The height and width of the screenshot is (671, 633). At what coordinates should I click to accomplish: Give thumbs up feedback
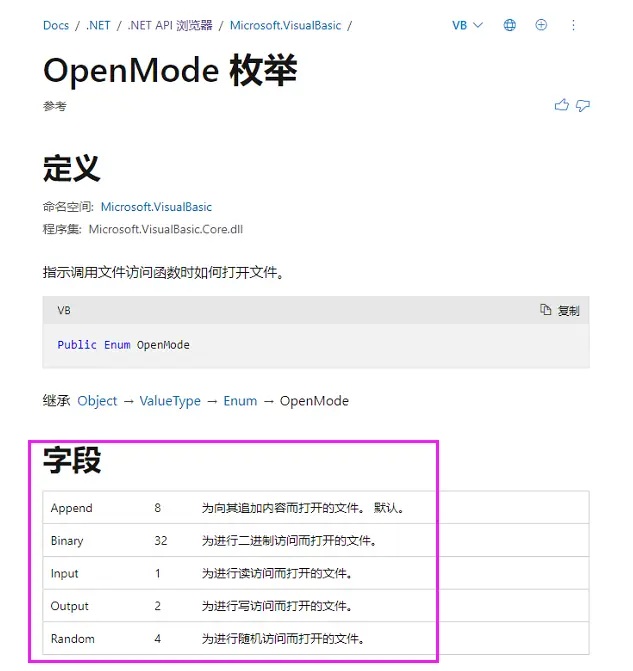[x=562, y=105]
